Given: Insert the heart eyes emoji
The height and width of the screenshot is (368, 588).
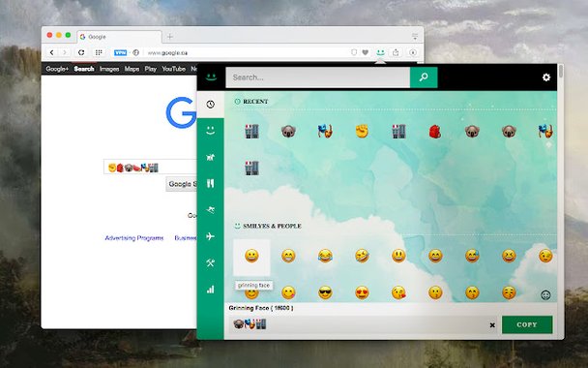Looking at the screenshot, I should [x=362, y=292].
